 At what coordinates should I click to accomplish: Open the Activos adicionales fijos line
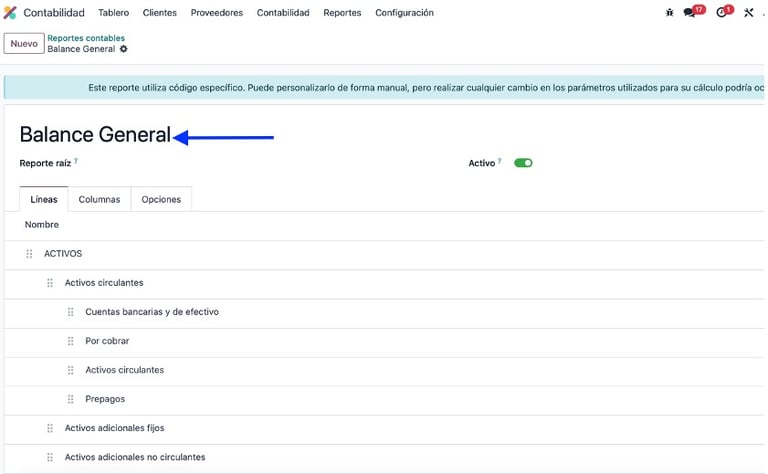pos(115,428)
